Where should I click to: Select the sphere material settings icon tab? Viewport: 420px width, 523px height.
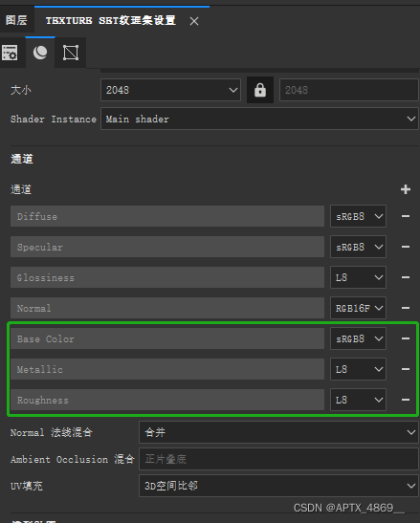pyautogui.click(x=40, y=53)
